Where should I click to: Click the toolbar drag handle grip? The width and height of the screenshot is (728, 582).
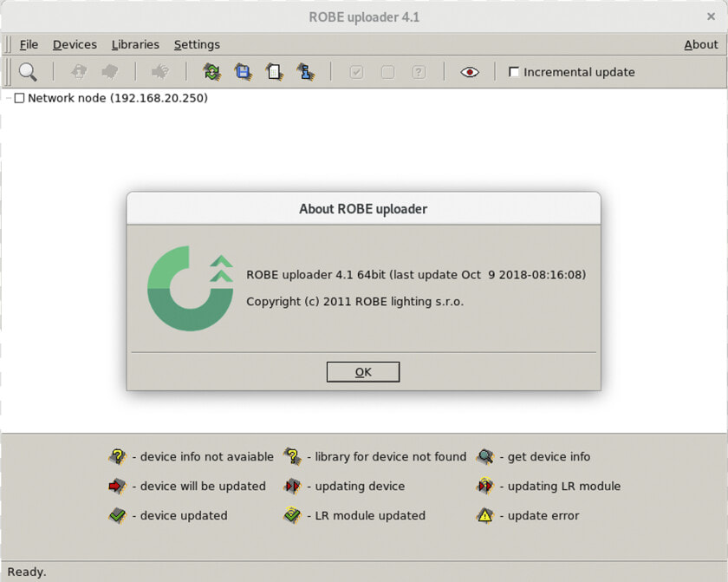[8, 72]
